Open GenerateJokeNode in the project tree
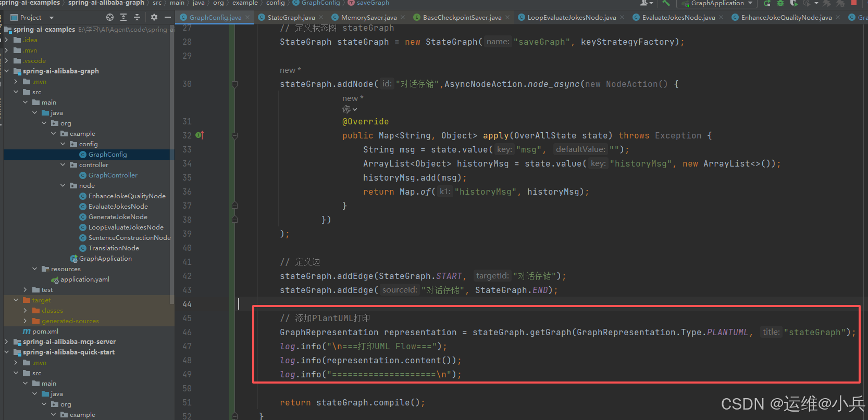The image size is (868, 420). [118, 217]
